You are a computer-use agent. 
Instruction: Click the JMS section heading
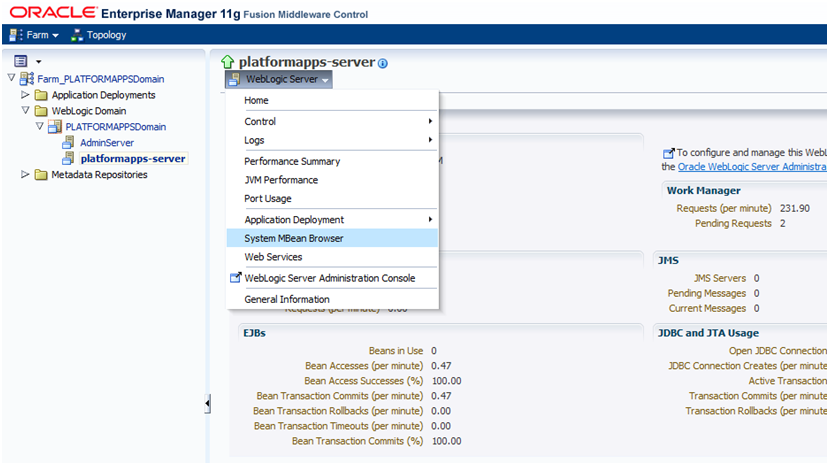(x=668, y=261)
